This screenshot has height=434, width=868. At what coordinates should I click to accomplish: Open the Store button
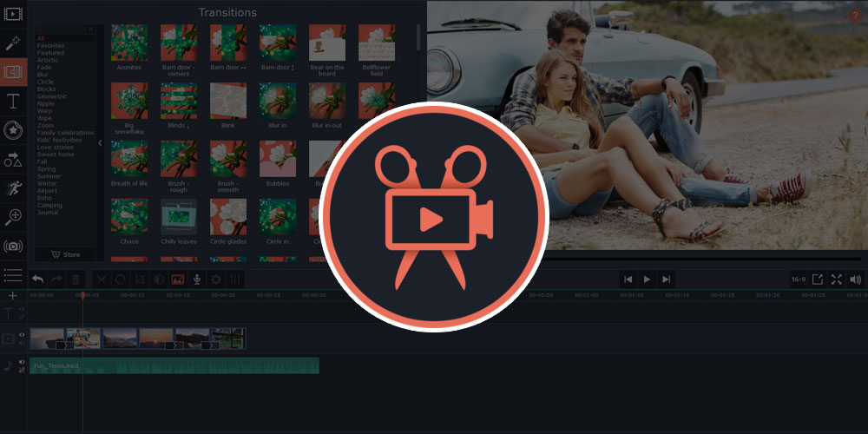tap(65, 254)
